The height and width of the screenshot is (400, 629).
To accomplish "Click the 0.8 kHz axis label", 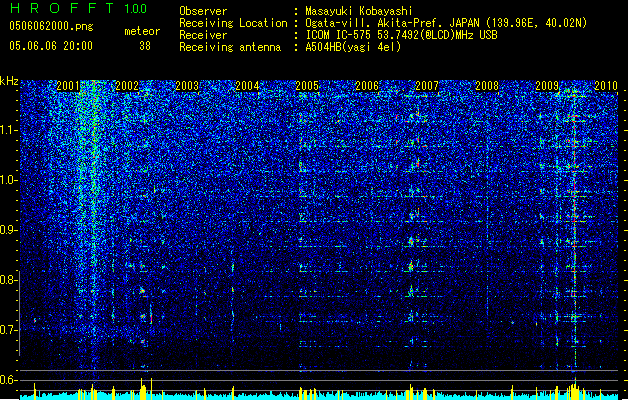I will pos(9,280).
